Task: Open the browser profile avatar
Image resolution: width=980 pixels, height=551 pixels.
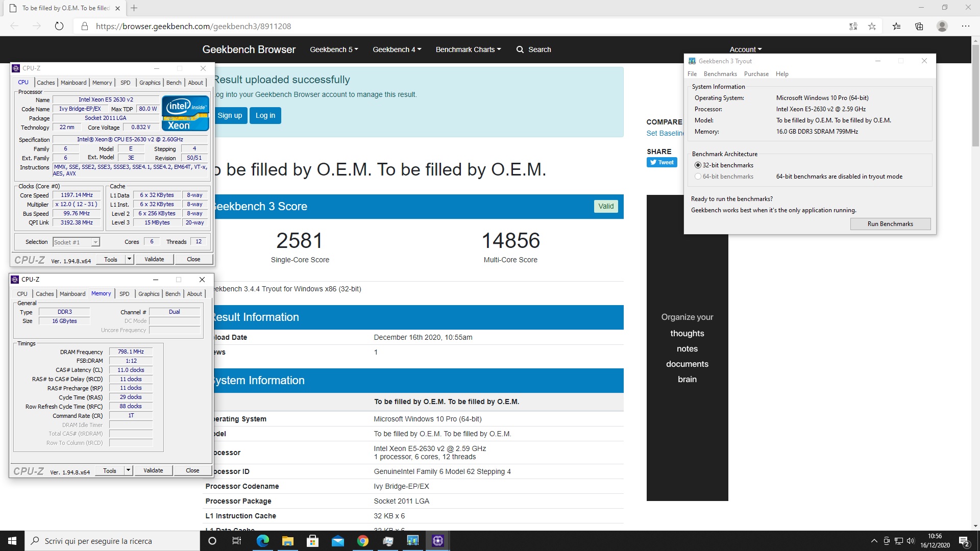Action: tap(942, 26)
